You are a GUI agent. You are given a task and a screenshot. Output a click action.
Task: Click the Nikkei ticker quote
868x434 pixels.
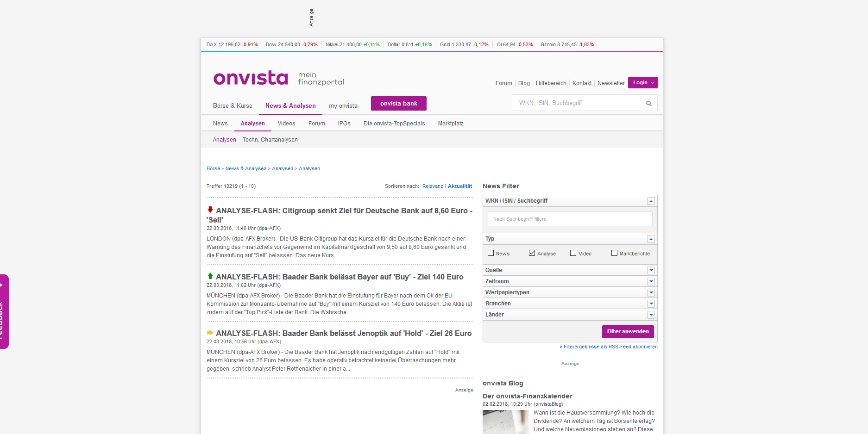pos(352,45)
